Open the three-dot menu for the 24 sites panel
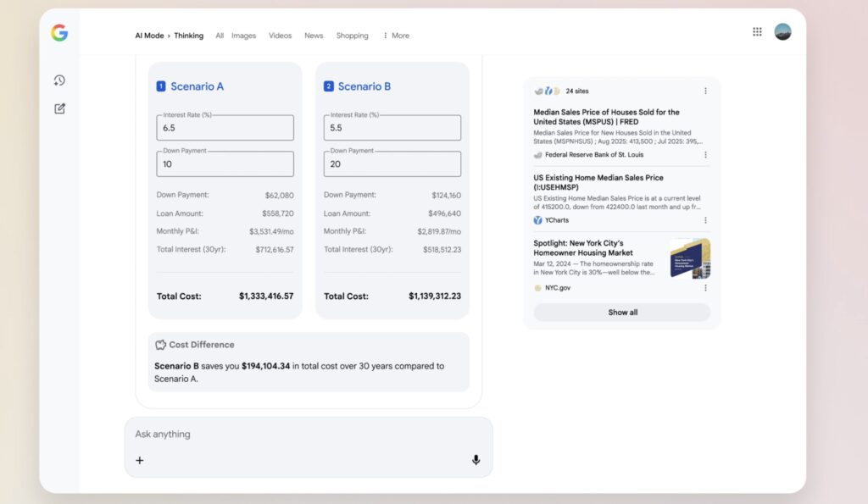Viewport: 868px width, 504px height. click(705, 91)
